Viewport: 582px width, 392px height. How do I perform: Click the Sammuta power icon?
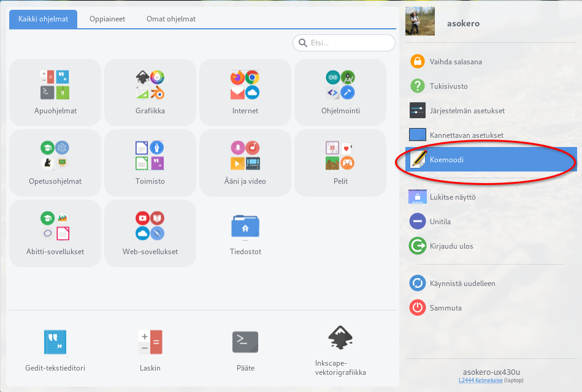[417, 308]
